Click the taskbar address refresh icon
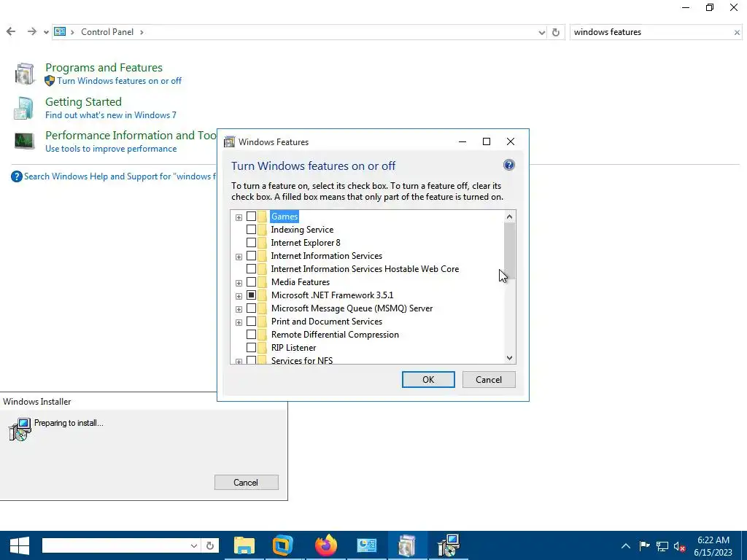The height and width of the screenshot is (560, 747). click(210, 545)
